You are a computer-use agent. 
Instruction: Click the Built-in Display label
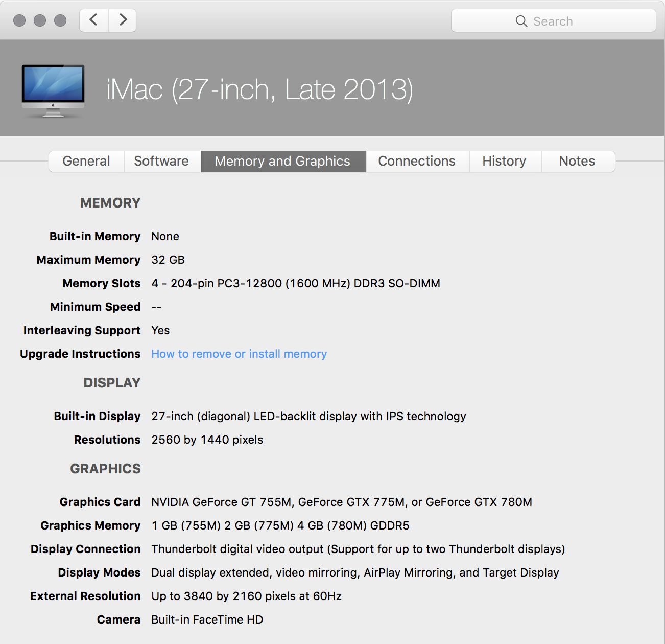coord(98,416)
